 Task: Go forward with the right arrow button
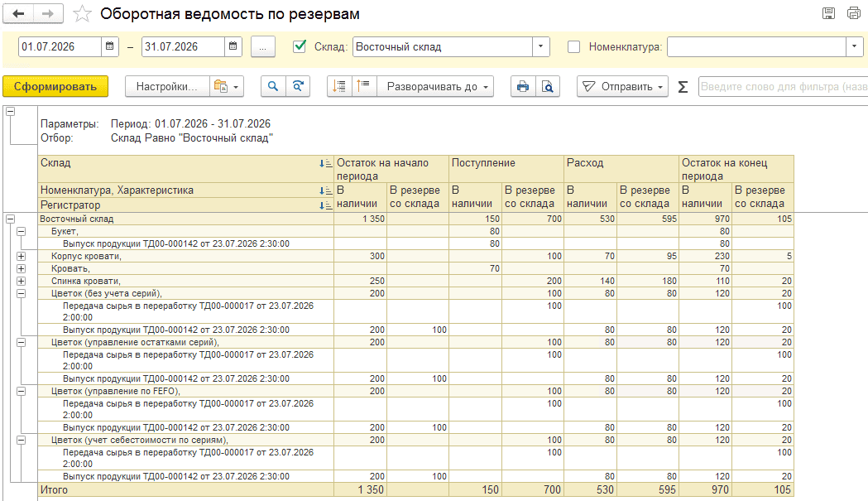click(48, 14)
